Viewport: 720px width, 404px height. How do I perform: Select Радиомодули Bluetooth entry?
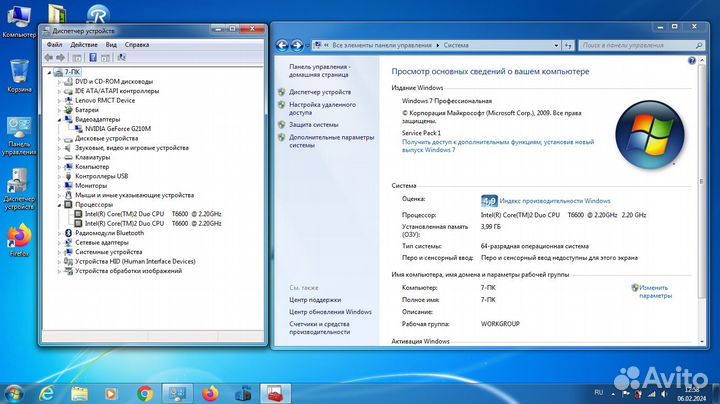click(109, 233)
